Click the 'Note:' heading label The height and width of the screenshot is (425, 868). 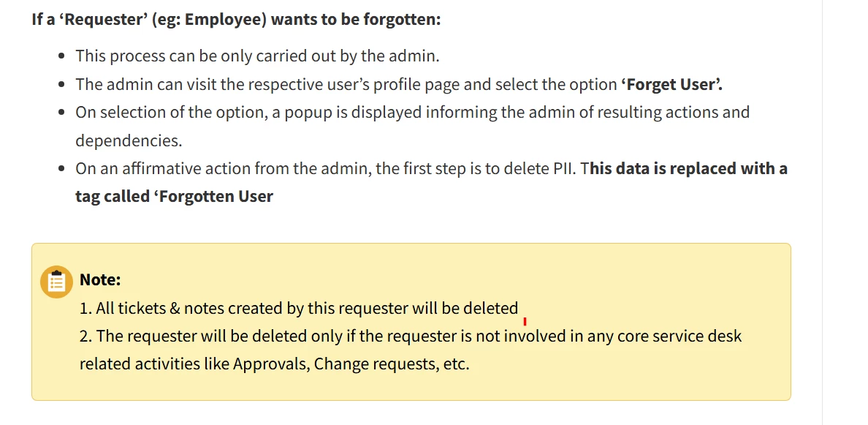tap(100, 279)
